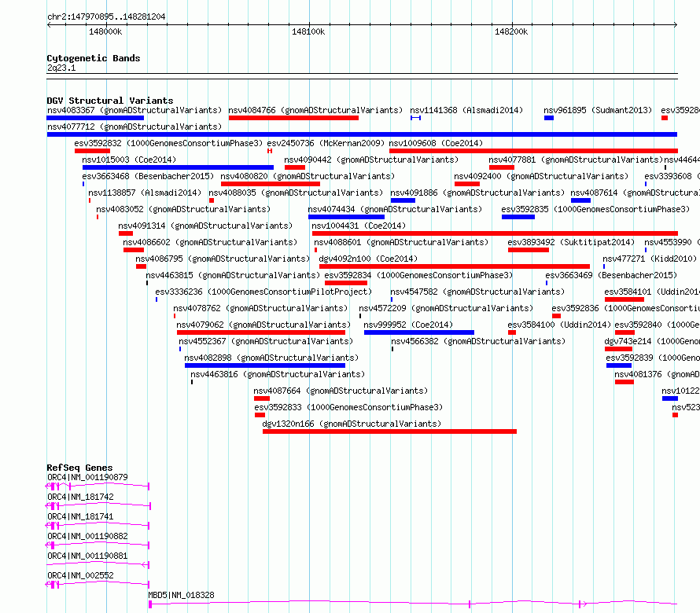Open the Cytogenetic Bands track title
The height and width of the screenshot is (613, 700).
(94, 58)
